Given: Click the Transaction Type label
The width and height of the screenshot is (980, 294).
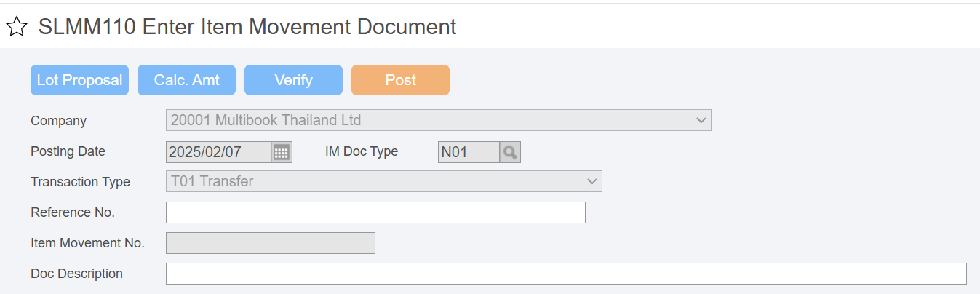Looking at the screenshot, I should click(x=80, y=182).
